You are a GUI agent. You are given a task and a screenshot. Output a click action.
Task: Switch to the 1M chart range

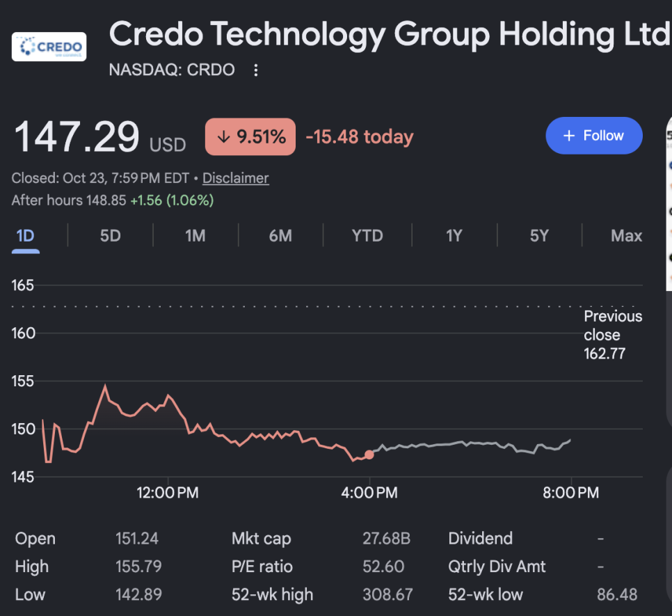point(195,236)
